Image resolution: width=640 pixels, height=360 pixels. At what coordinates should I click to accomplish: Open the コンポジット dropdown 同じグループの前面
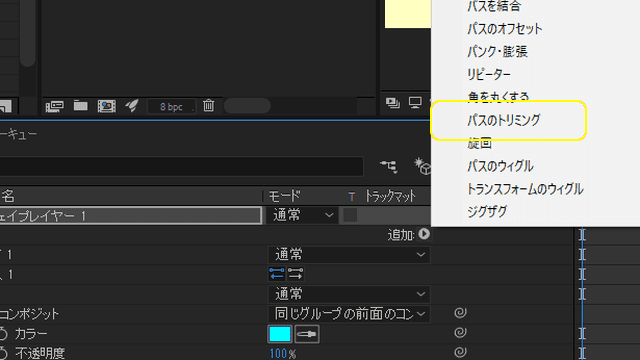pyautogui.click(x=349, y=314)
